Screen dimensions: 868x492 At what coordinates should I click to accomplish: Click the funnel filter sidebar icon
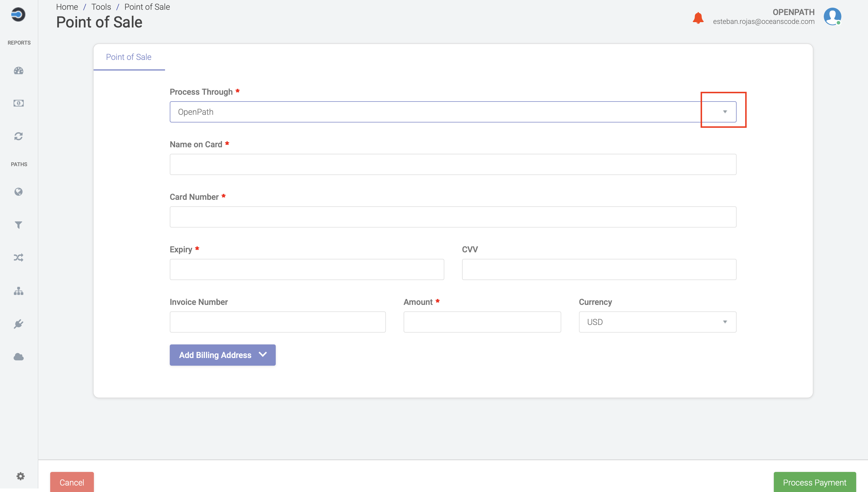pyautogui.click(x=19, y=225)
